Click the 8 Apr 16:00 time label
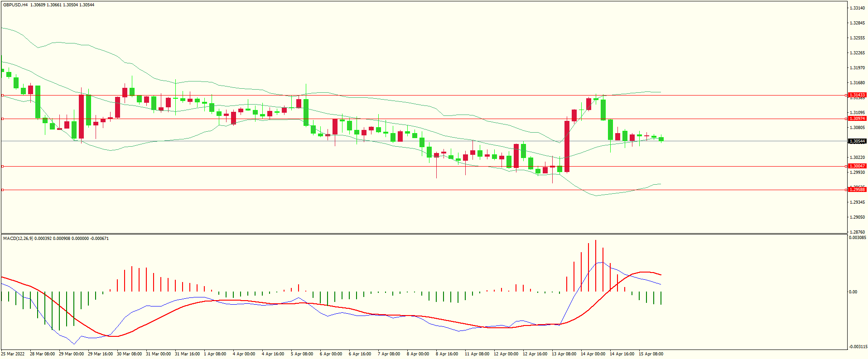 pos(447,354)
